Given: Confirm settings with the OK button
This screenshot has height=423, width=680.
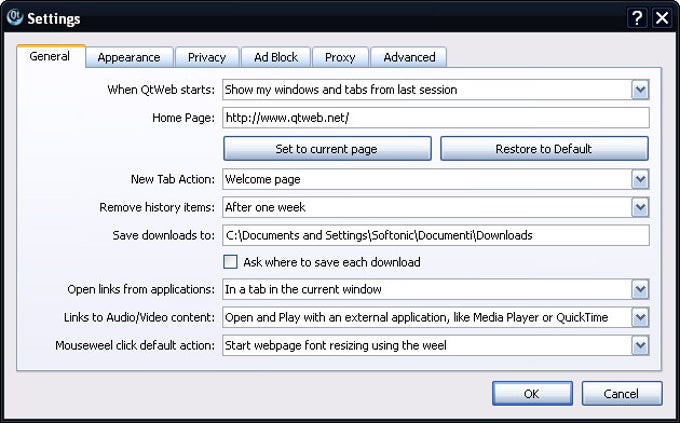Looking at the screenshot, I should tap(532, 393).
